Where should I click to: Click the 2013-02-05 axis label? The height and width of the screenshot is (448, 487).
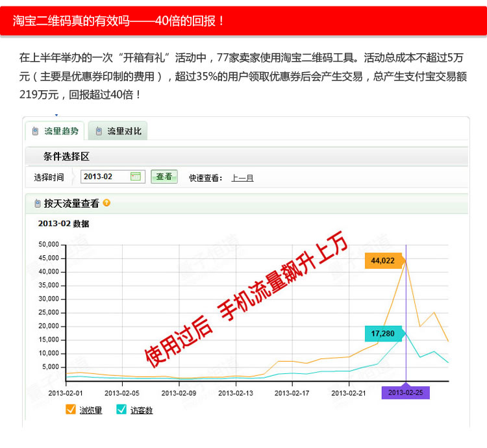pyautogui.click(x=122, y=393)
